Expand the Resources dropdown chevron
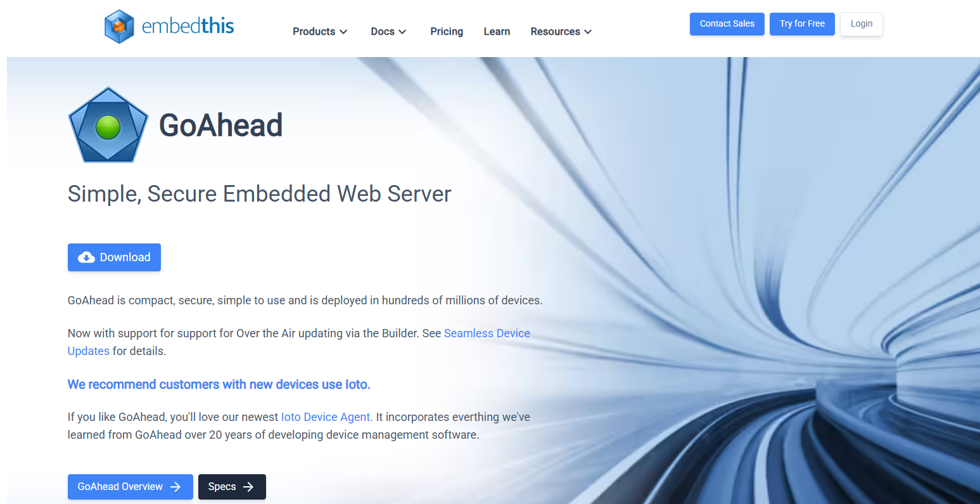 [588, 32]
